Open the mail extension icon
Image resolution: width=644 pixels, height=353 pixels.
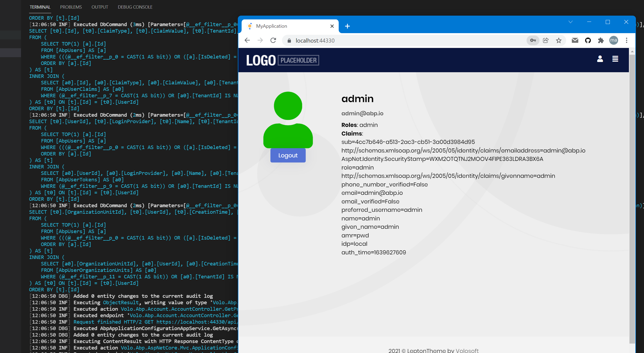(575, 40)
